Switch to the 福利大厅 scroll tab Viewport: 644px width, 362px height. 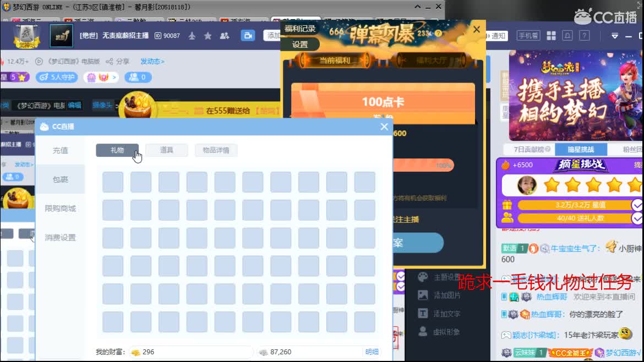pyautogui.click(x=431, y=61)
